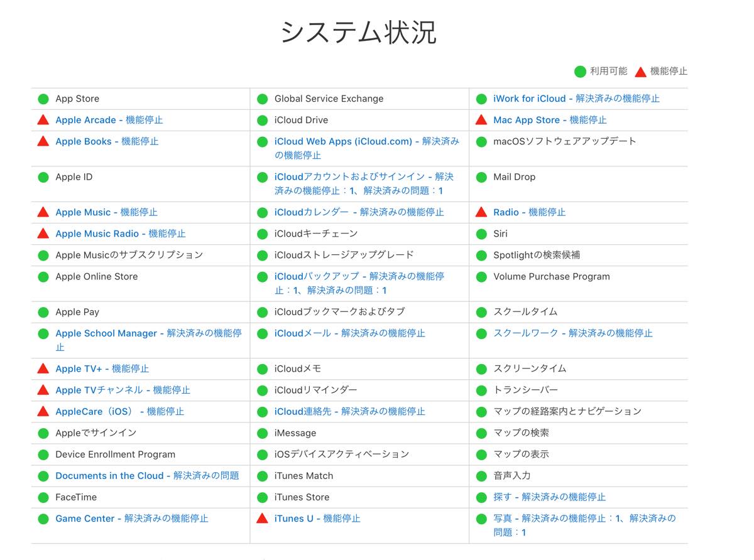Viewport: 754px width, 560px height.
Task: Click the green dot beside Apple Pay
Action: click(43, 312)
